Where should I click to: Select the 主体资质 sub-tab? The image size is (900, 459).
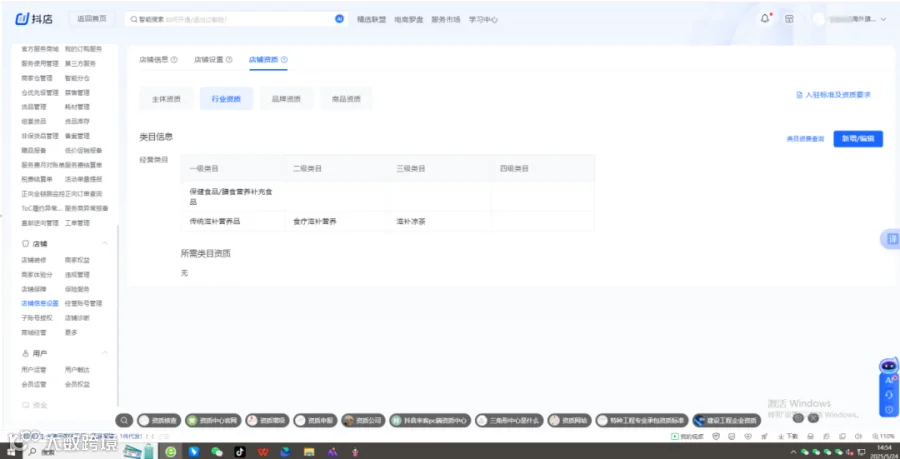point(166,99)
